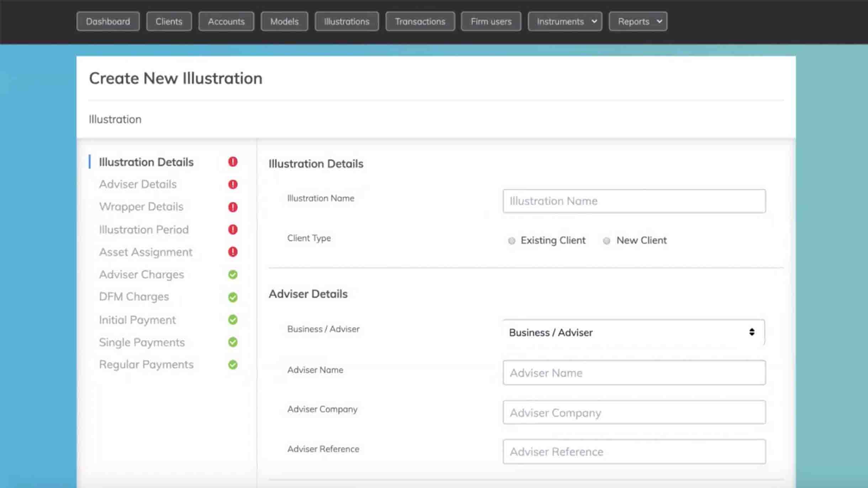
Task: Click the green checkmark next to DFM Charges
Action: (233, 297)
